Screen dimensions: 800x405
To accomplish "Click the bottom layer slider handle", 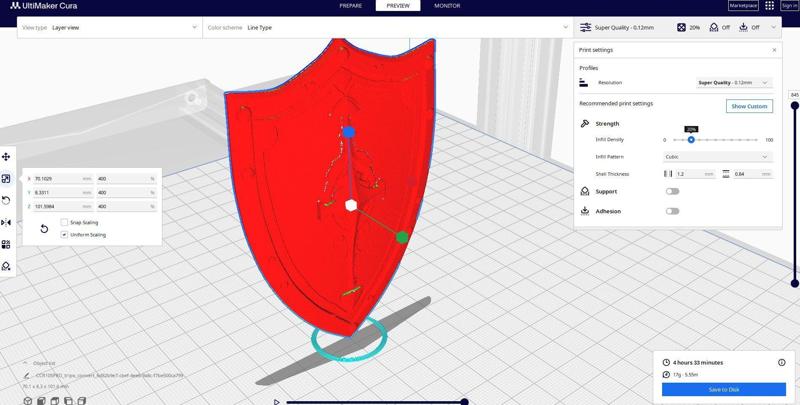I will 794,283.
